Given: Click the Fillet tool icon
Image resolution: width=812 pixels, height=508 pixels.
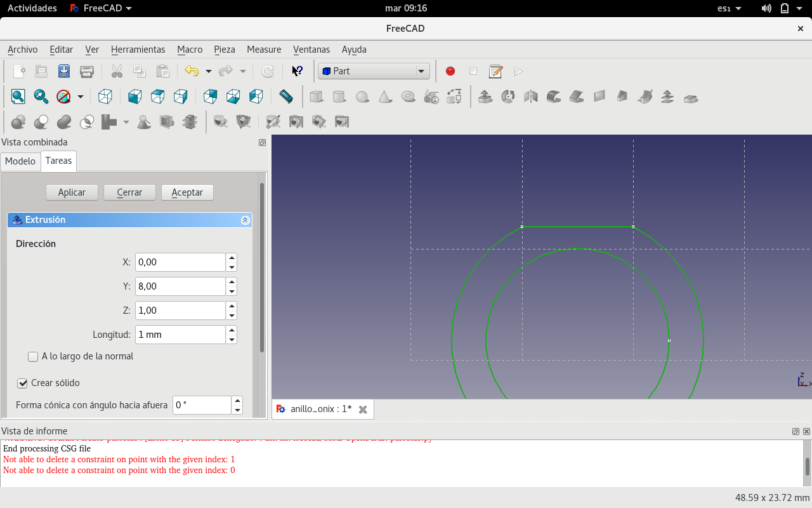Looking at the screenshot, I should [554, 97].
